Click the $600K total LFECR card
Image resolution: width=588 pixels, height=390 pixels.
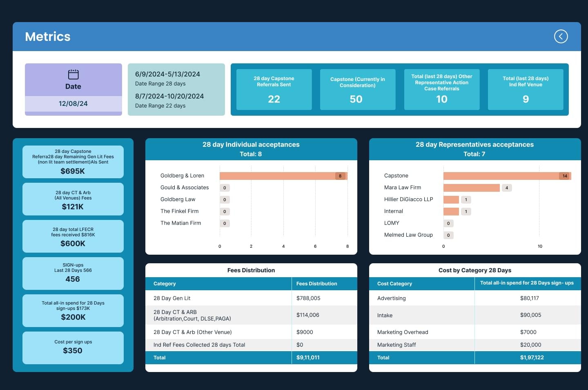73,236
